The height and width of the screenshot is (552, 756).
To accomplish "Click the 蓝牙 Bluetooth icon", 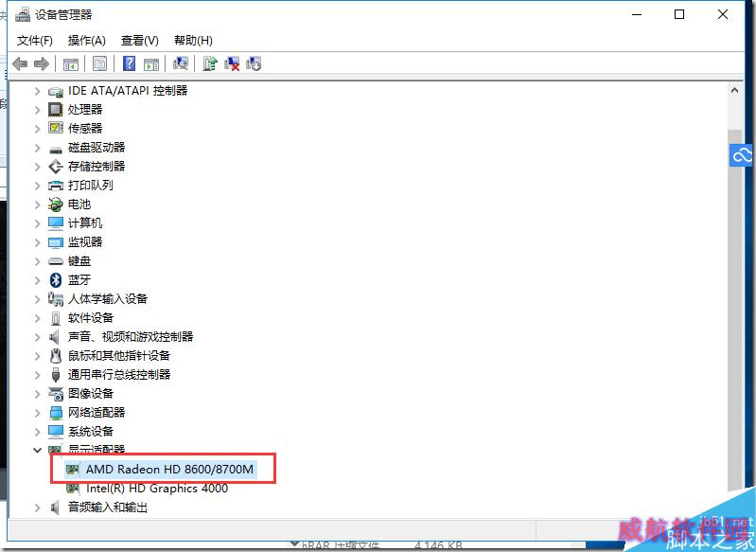I will [56, 280].
